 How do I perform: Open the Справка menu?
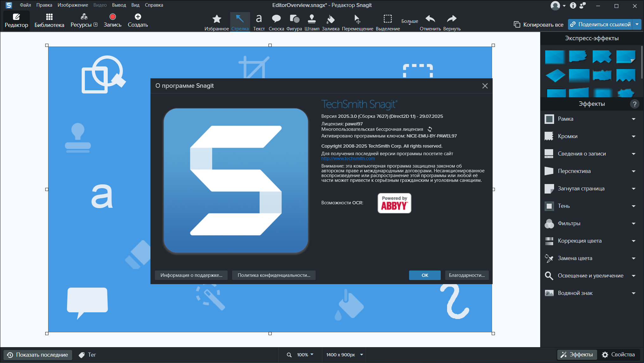[x=154, y=5]
